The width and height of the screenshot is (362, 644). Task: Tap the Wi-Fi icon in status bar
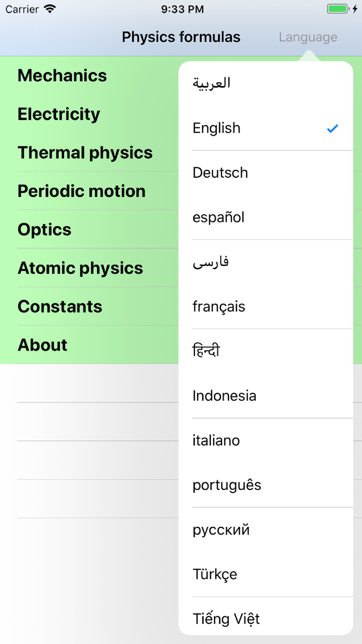point(50,9)
